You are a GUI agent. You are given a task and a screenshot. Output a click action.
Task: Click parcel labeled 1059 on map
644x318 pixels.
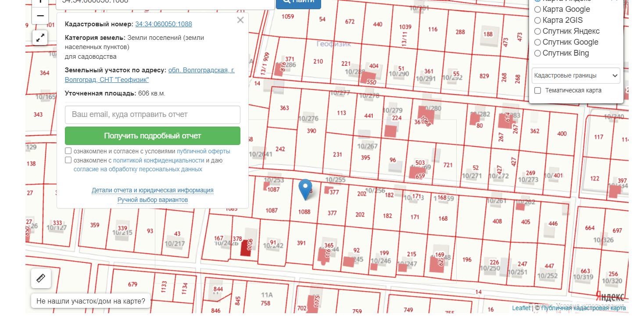[x=288, y=17]
